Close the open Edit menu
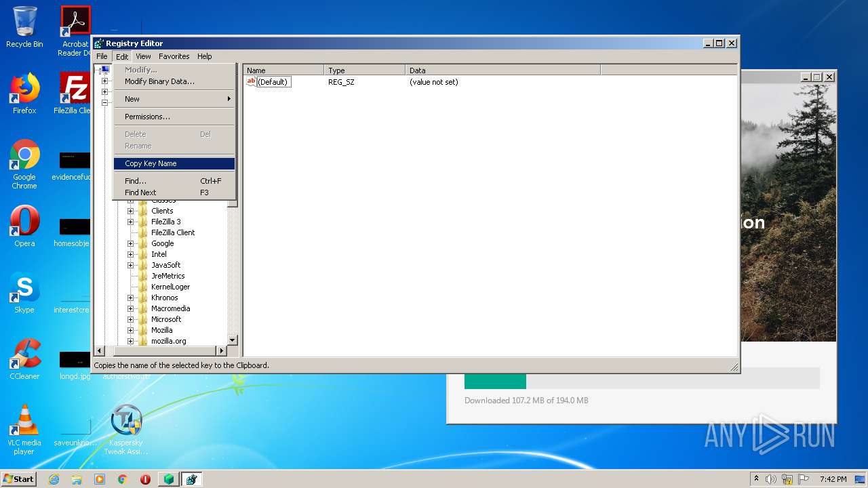 click(x=122, y=56)
